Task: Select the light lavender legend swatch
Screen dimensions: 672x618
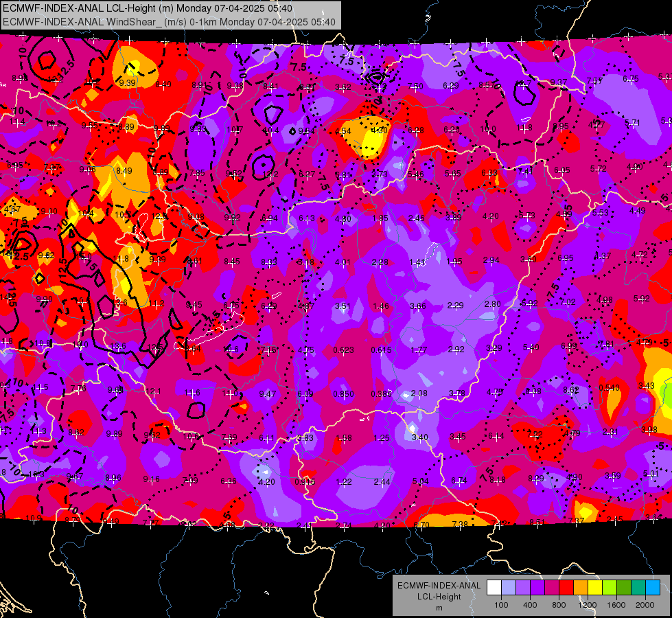Action: (x=508, y=588)
